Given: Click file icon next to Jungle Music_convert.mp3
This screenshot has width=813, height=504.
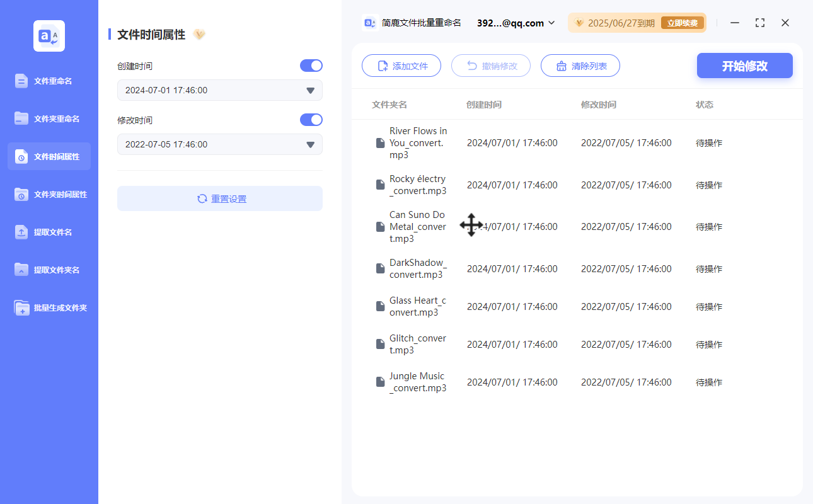Looking at the screenshot, I should pos(380,382).
